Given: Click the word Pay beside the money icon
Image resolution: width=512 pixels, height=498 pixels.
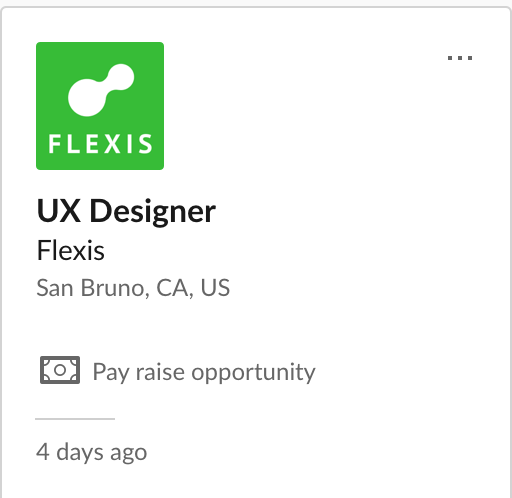Looking at the screenshot, I should pos(111,373).
